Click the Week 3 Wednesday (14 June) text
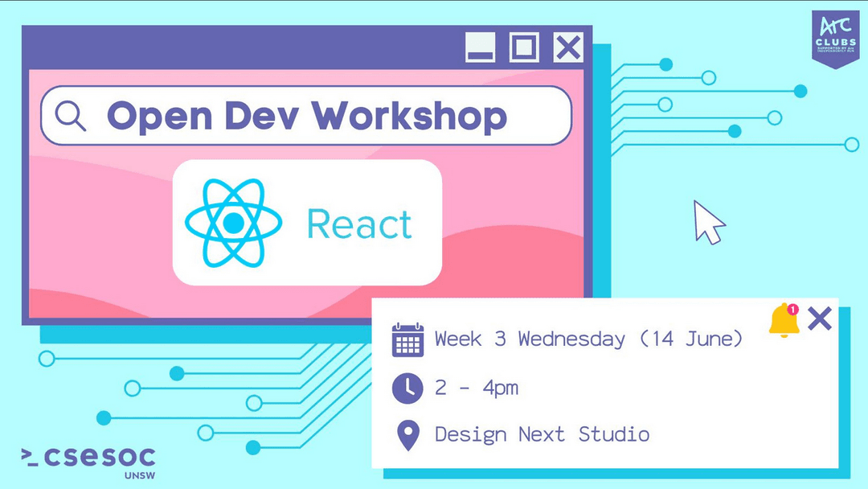The width and height of the screenshot is (868, 489). pyautogui.click(x=588, y=339)
